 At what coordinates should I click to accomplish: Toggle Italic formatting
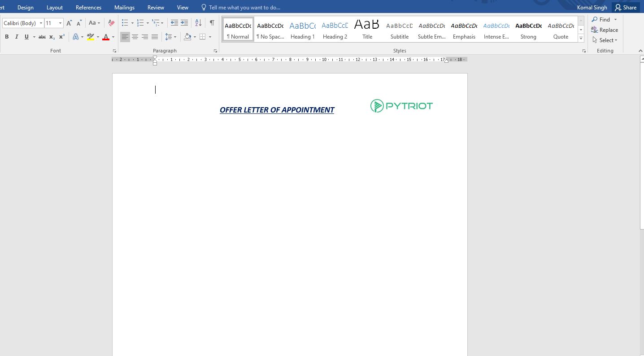pyautogui.click(x=17, y=37)
